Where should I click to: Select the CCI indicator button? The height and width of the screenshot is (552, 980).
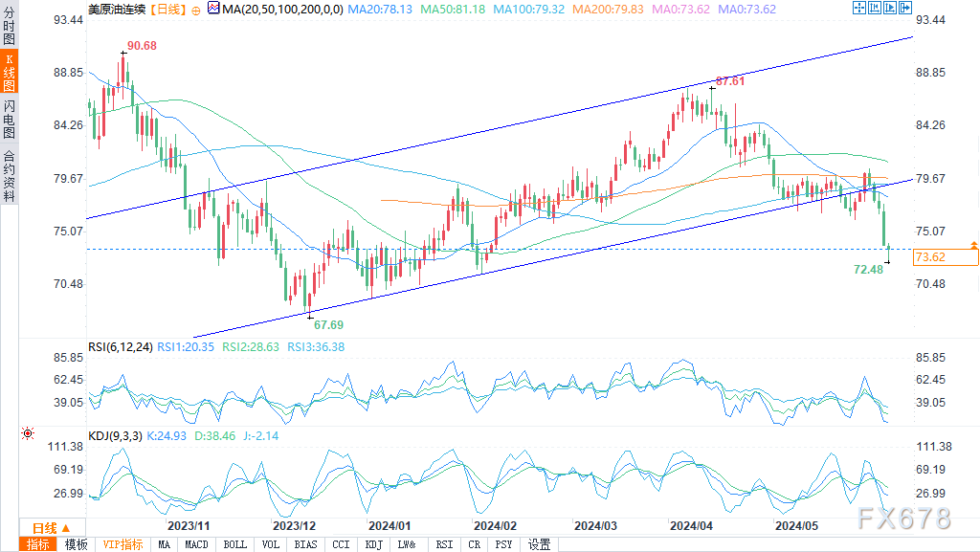point(341,544)
